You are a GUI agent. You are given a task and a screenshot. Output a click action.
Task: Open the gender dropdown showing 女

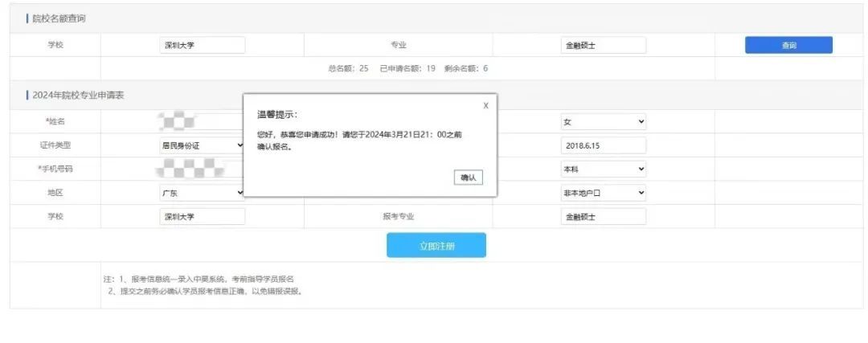coord(603,122)
